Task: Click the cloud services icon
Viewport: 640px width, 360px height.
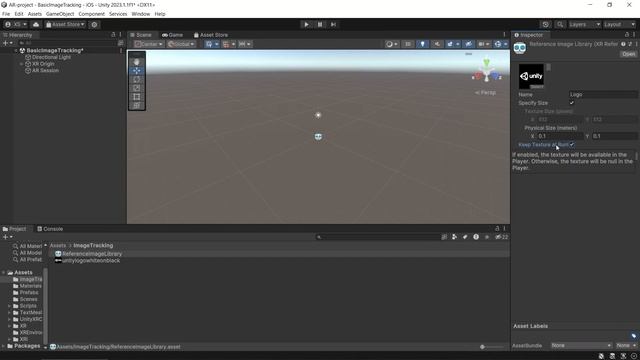Action: coord(36,24)
